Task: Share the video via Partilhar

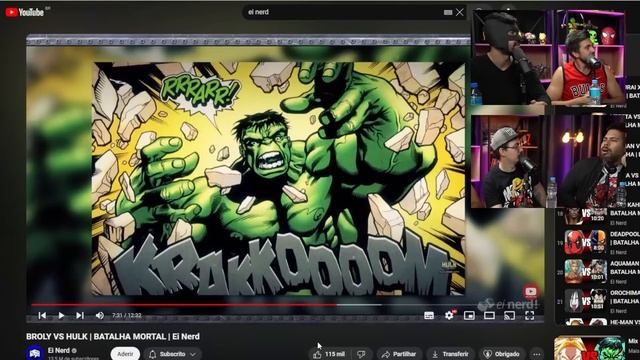Action: tap(399, 354)
